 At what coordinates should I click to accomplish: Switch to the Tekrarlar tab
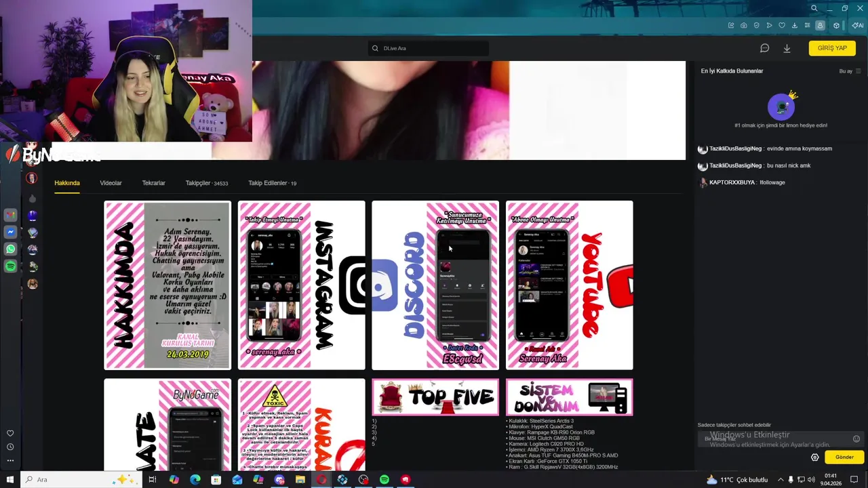(153, 183)
